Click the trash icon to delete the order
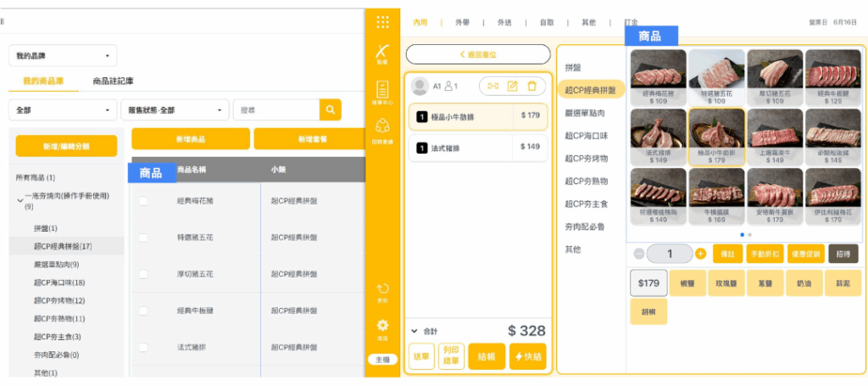 click(531, 86)
